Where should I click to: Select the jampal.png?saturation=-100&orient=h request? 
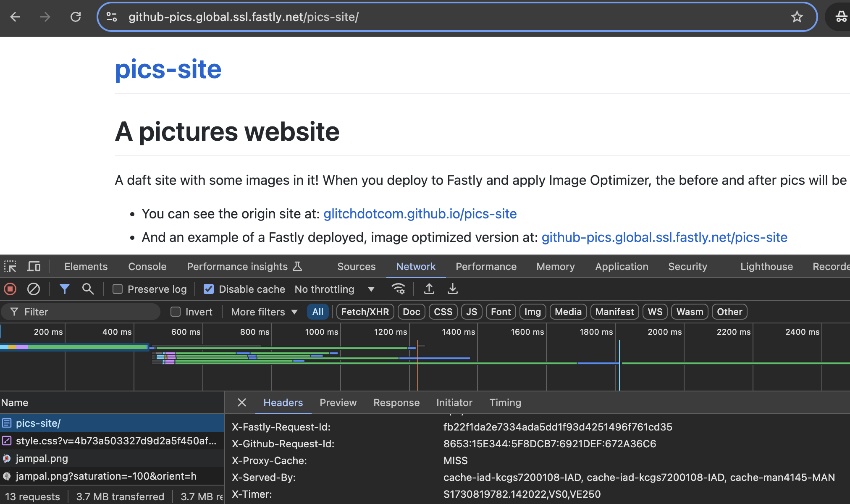tap(112, 476)
